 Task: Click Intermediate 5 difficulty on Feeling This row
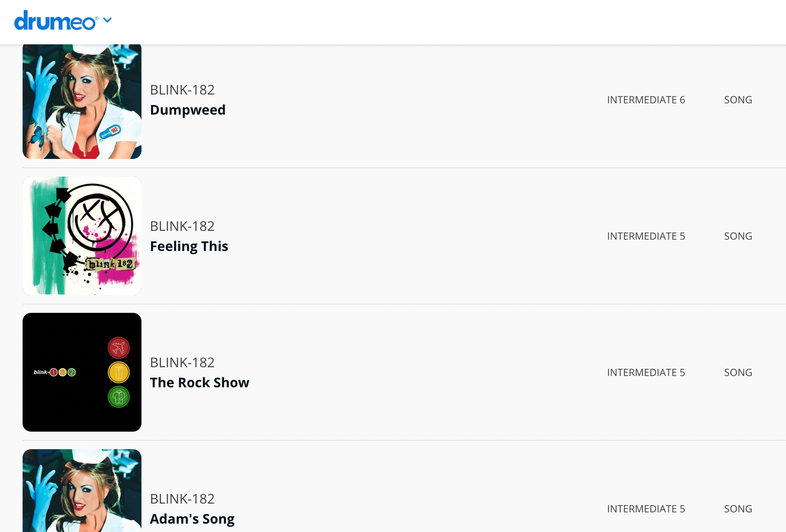point(646,236)
